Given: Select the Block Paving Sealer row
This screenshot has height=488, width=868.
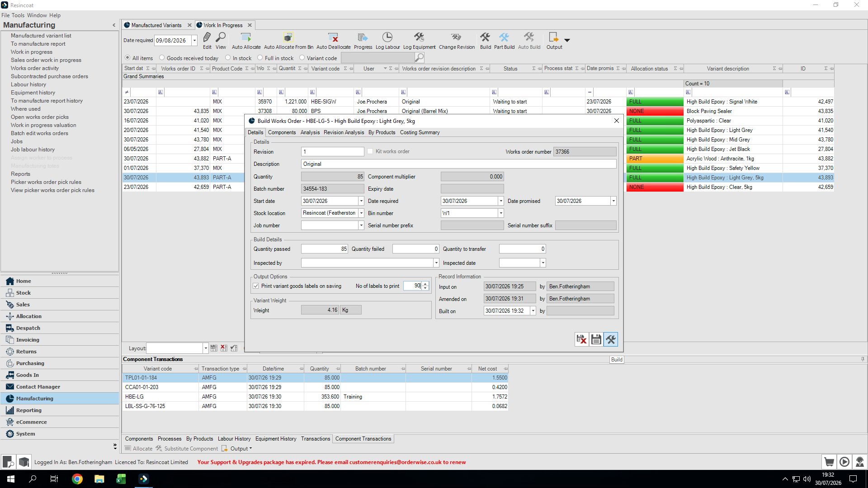Looking at the screenshot, I should pos(478,111).
